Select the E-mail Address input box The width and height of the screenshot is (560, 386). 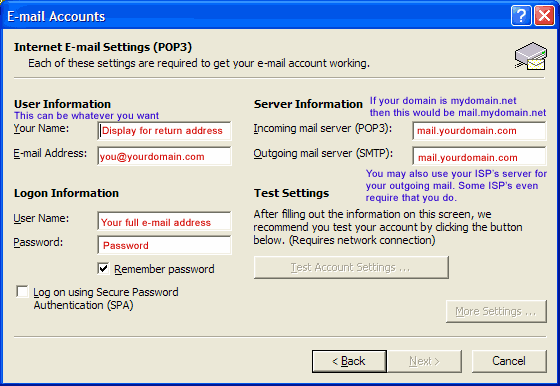click(164, 156)
